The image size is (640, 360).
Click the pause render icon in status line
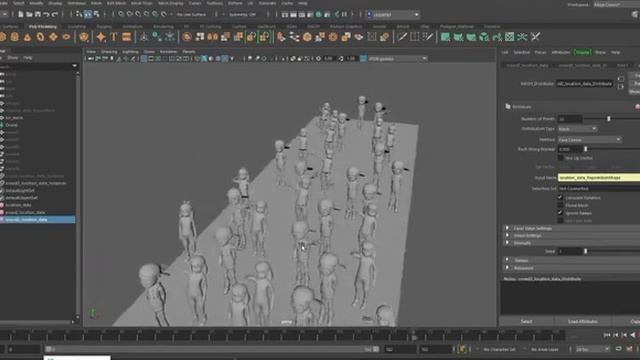[344, 14]
